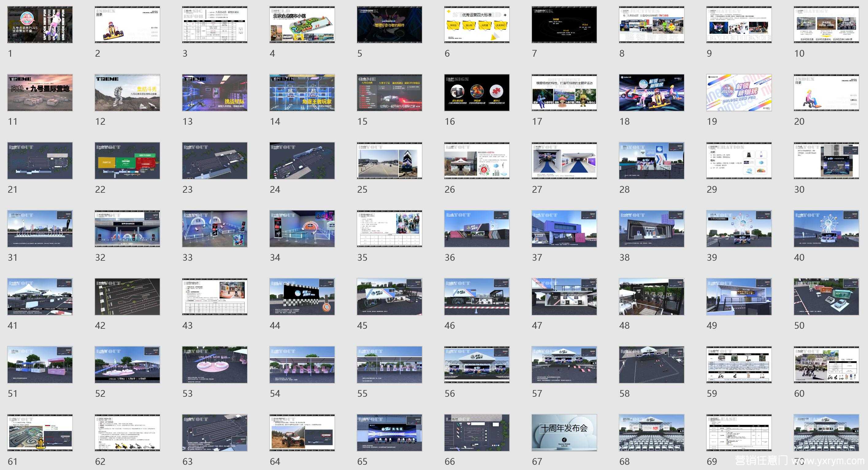Click slide 14 labeled 角逐王者玩家
This screenshot has height=470, width=868.
click(x=302, y=93)
